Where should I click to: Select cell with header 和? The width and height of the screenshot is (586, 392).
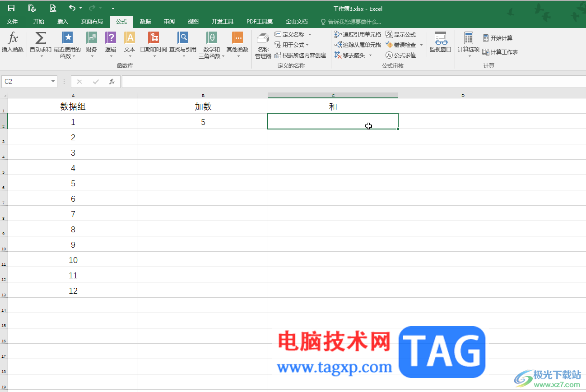point(333,106)
